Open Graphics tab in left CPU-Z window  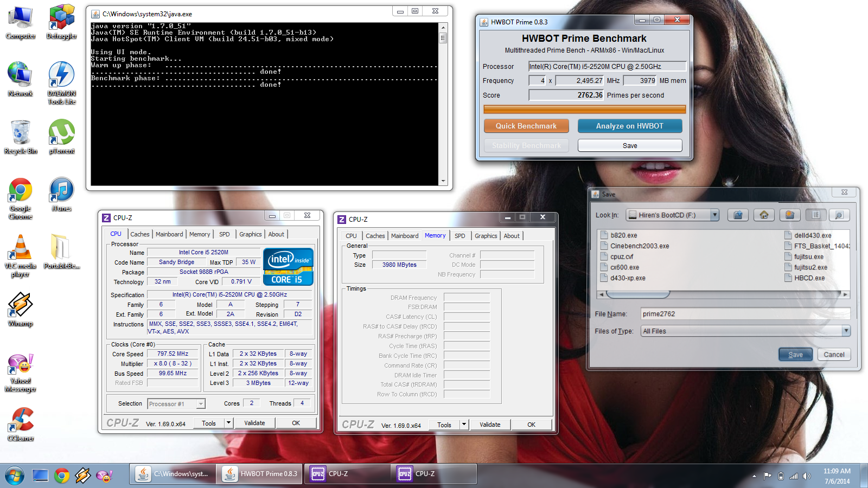[x=251, y=234]
